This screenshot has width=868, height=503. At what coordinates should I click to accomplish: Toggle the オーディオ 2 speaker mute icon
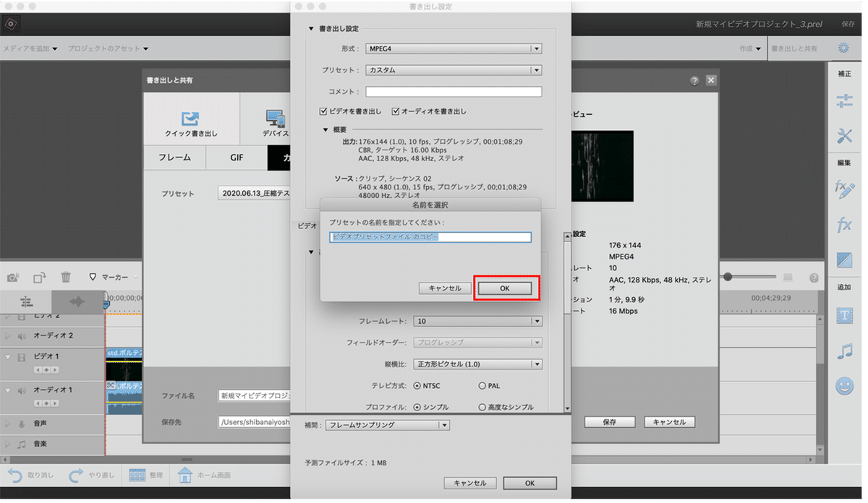click(22, 336)
